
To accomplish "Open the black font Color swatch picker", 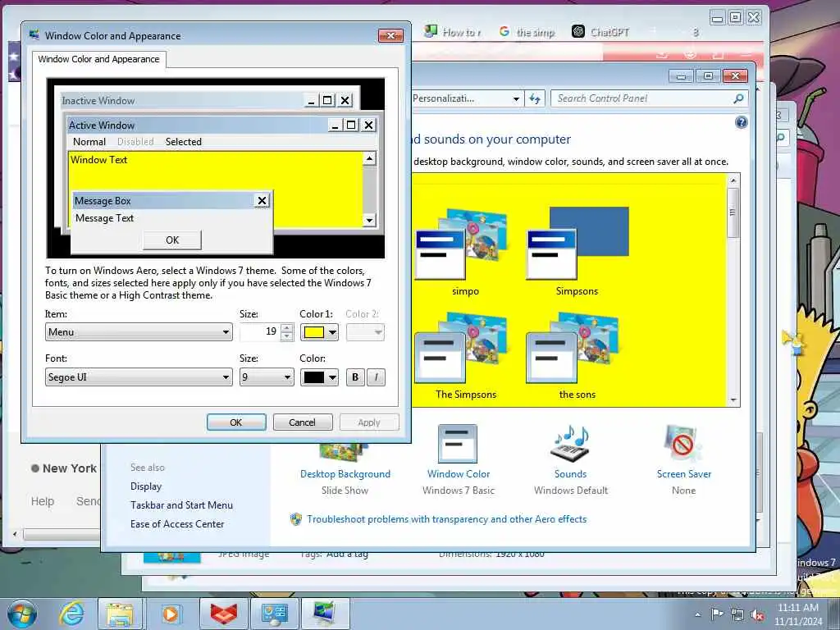I will [x=319, y=377].
